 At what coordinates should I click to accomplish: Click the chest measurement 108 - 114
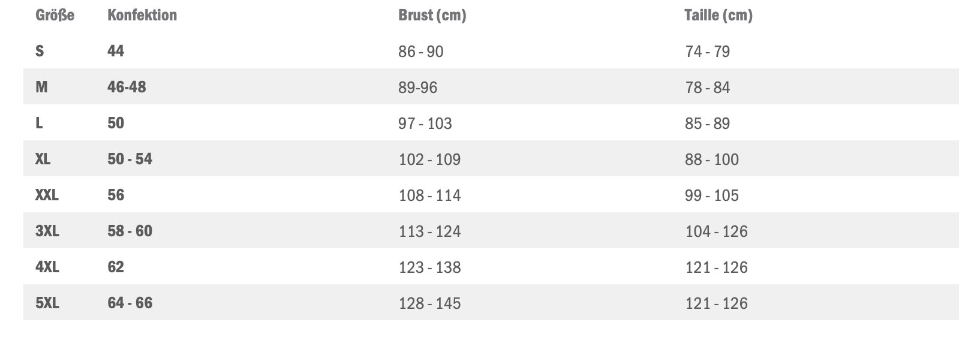click(429, 195)
